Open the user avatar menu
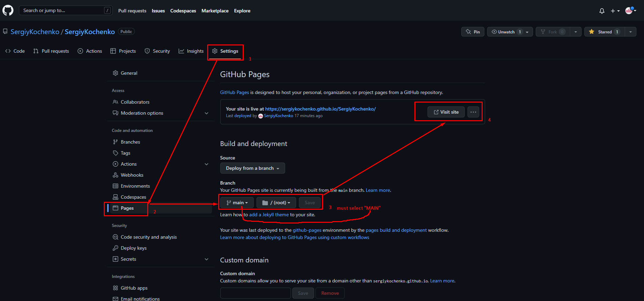The width and height of the screenshot is (644, 301). click(x=631, y=11)
